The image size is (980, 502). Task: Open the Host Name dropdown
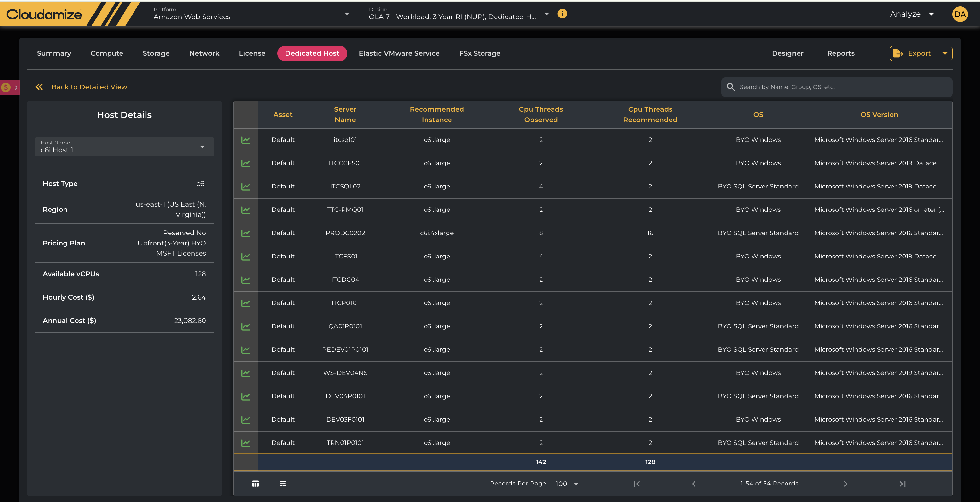pos(124,147)
